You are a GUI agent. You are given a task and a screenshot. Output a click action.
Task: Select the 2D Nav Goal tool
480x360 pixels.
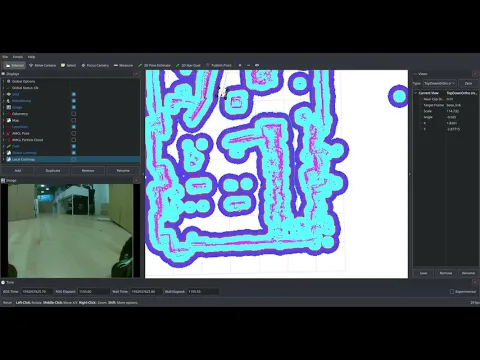point(188,65)
